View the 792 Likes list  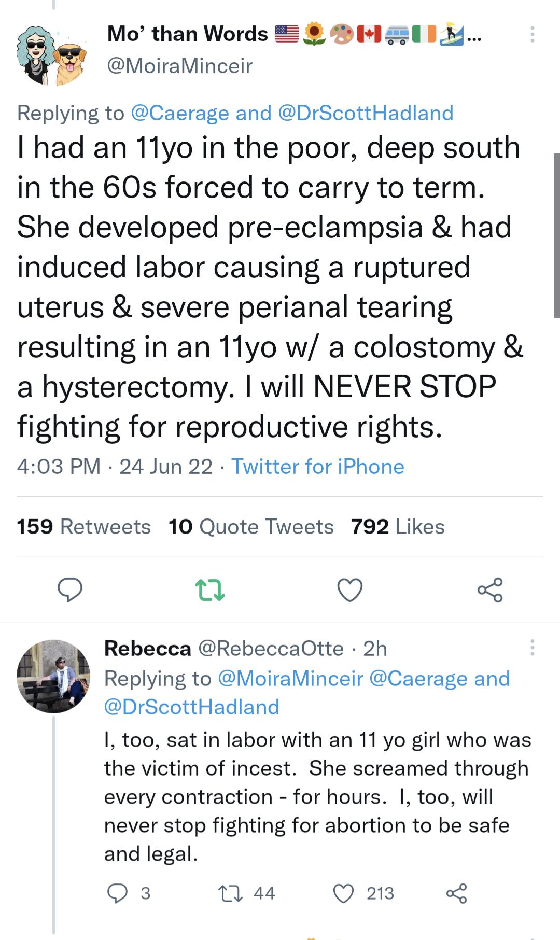[398, 526]
